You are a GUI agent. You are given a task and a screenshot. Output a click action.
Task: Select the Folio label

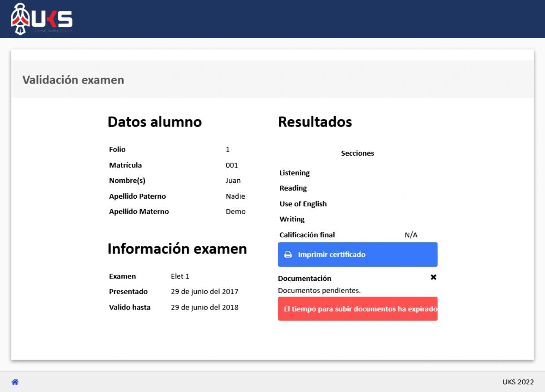pyautogui.click(x=117, y=149)
